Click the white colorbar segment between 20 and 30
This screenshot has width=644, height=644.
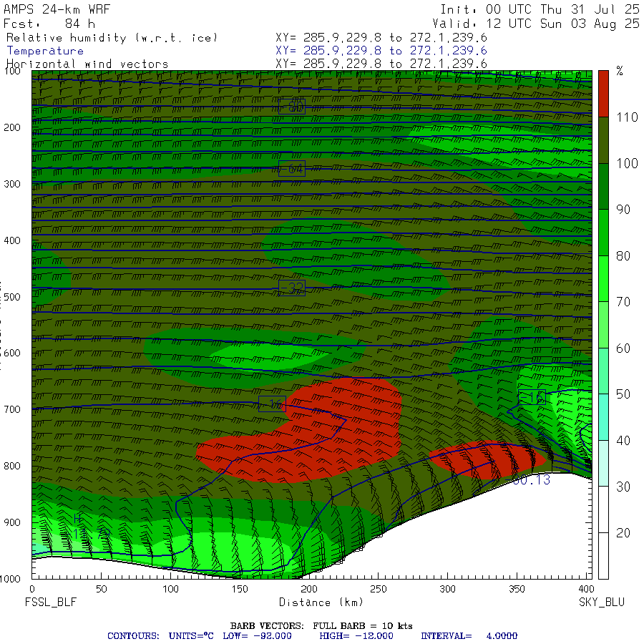tap(603, 509)
